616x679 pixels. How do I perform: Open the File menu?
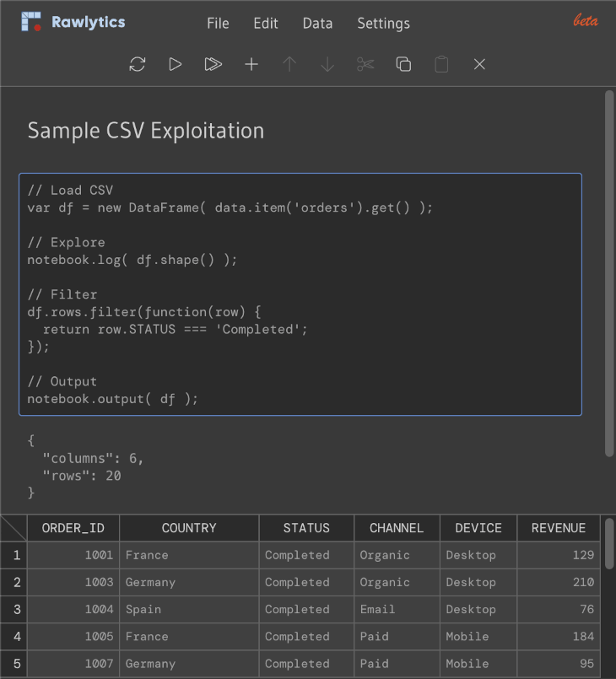pos(218,24)
